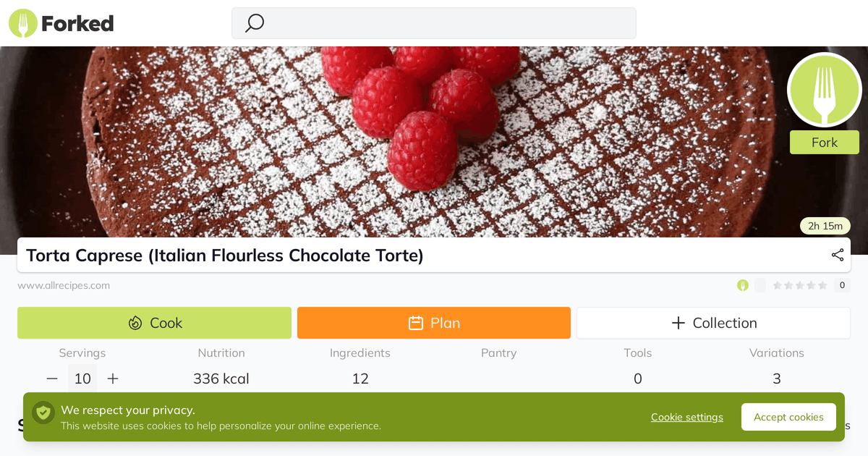The image size is (868, 456).
Task: Increase servings with the plus icon
Action: (x=113, y=379)
